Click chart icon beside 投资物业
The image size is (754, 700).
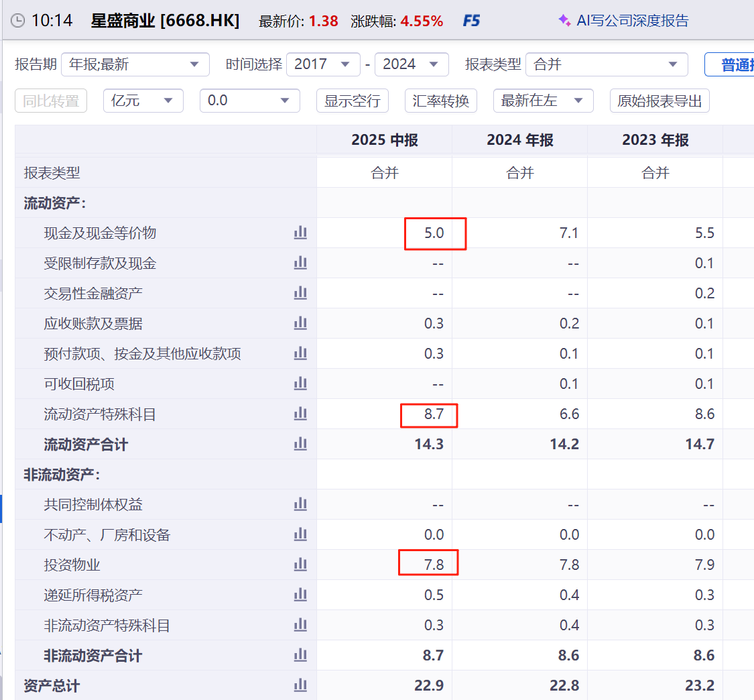300,565
